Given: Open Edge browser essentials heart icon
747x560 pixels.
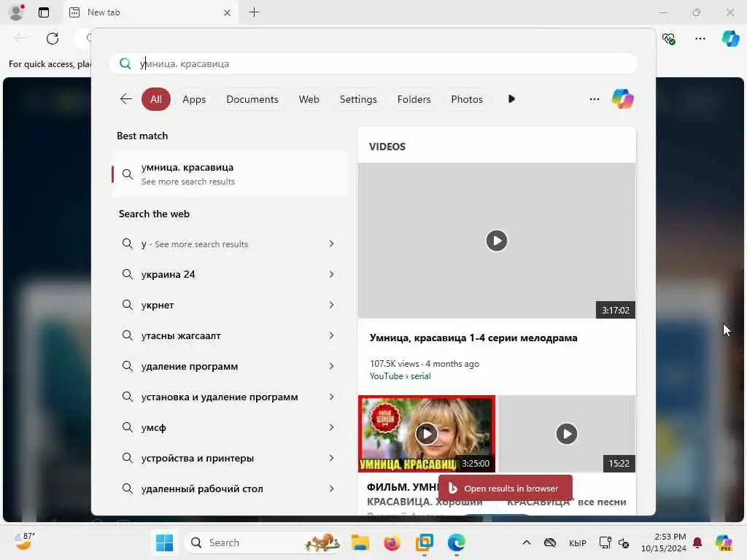Looking at the screenshot, I should pyautogui.click(x=669, y=39).
